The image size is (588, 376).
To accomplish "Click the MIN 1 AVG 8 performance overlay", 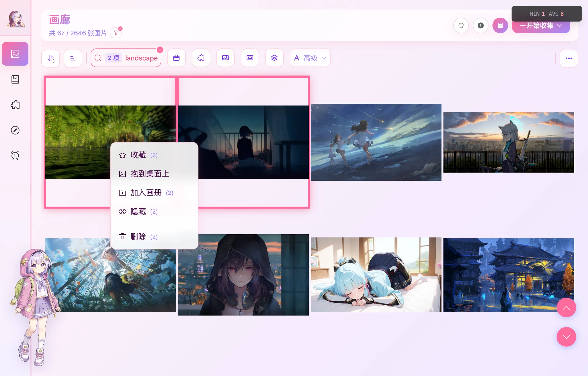I will pos(547,14).
